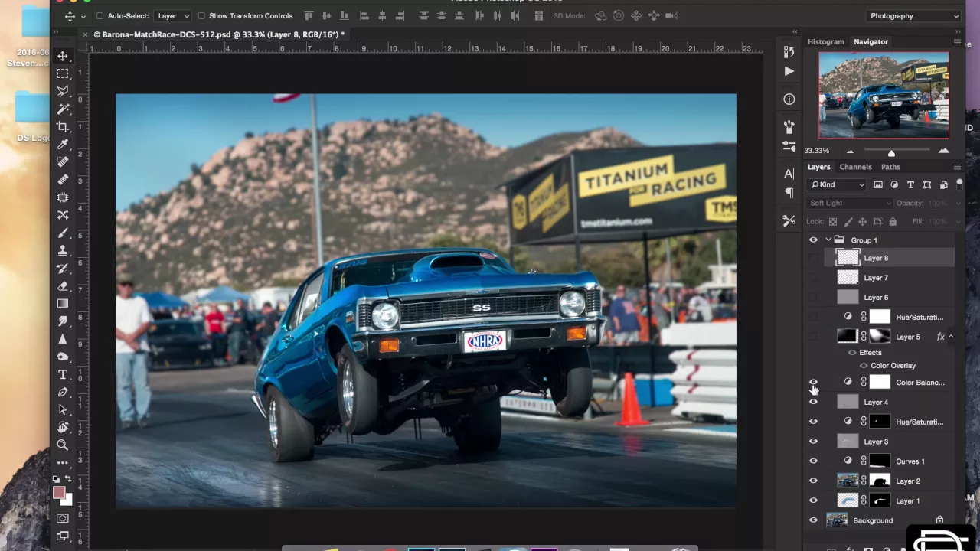
Task: Open the History panel icon
Action: click(789, 51)
